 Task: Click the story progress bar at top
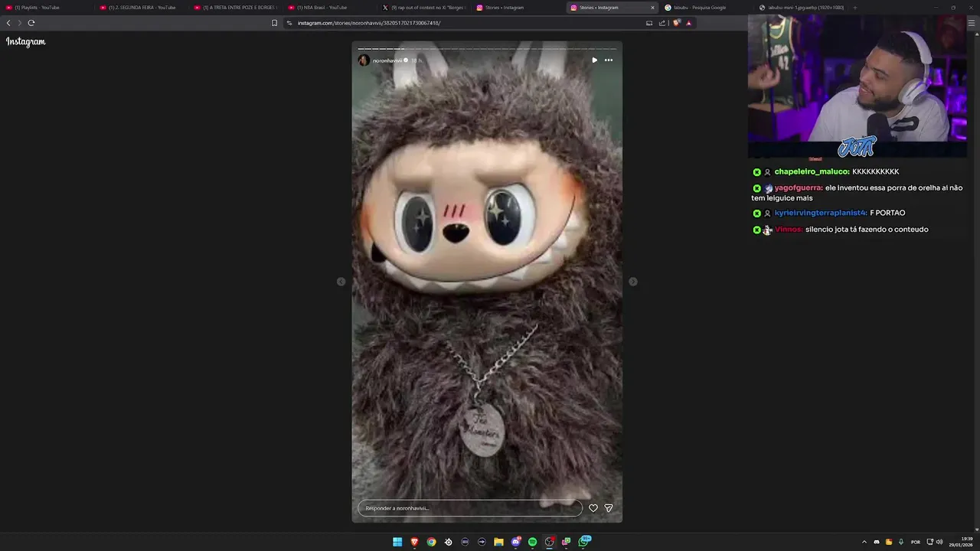(487, 49)
